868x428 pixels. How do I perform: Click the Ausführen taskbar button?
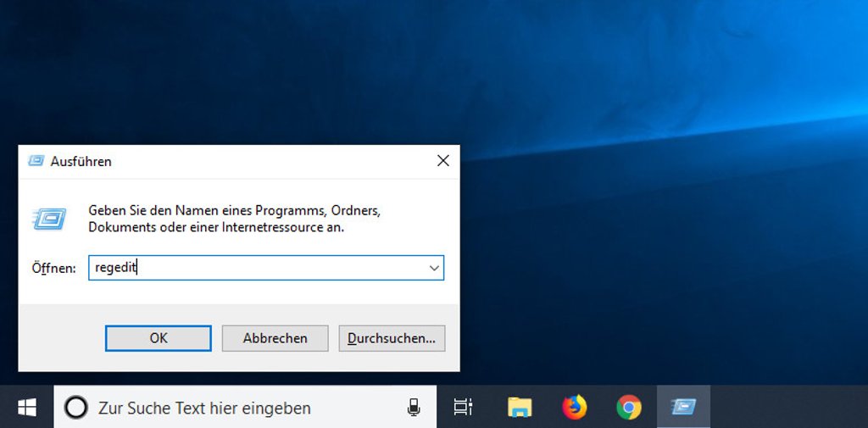pyautogui.click(x=684, y=408)
